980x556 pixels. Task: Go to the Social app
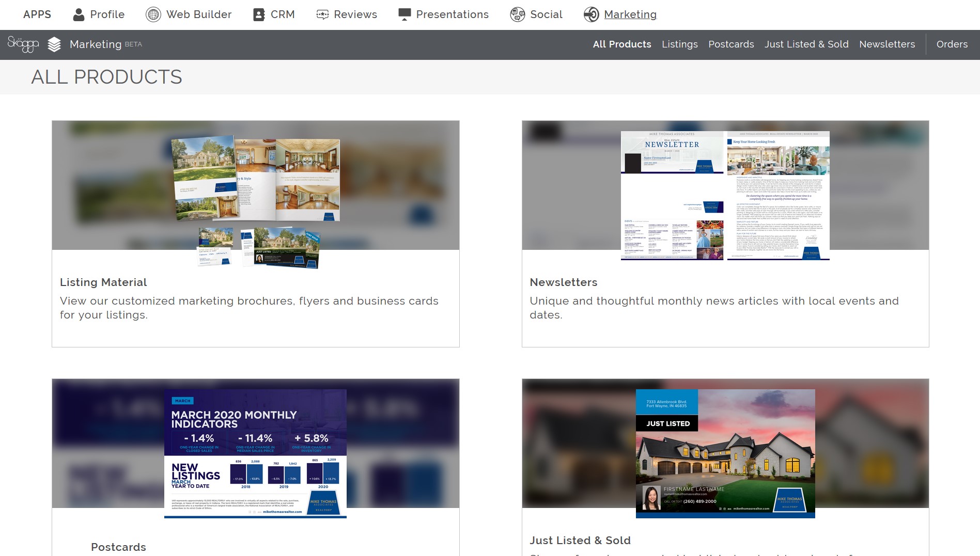547,14
